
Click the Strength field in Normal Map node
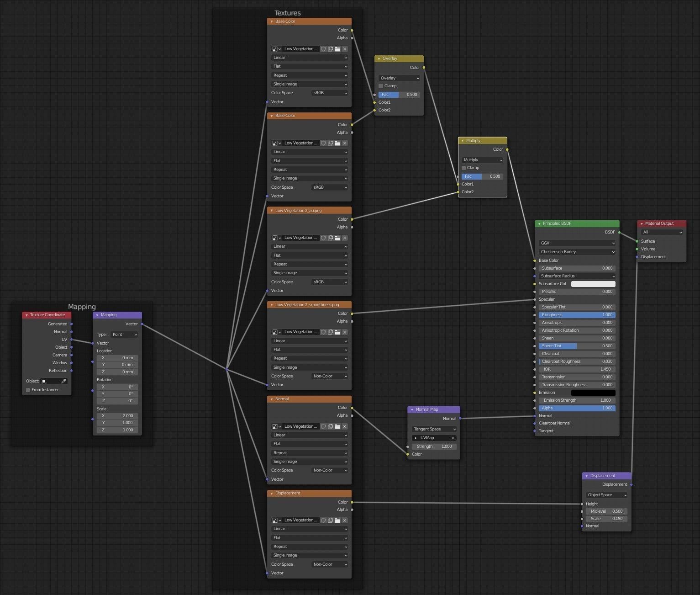(x=434, y=446)
